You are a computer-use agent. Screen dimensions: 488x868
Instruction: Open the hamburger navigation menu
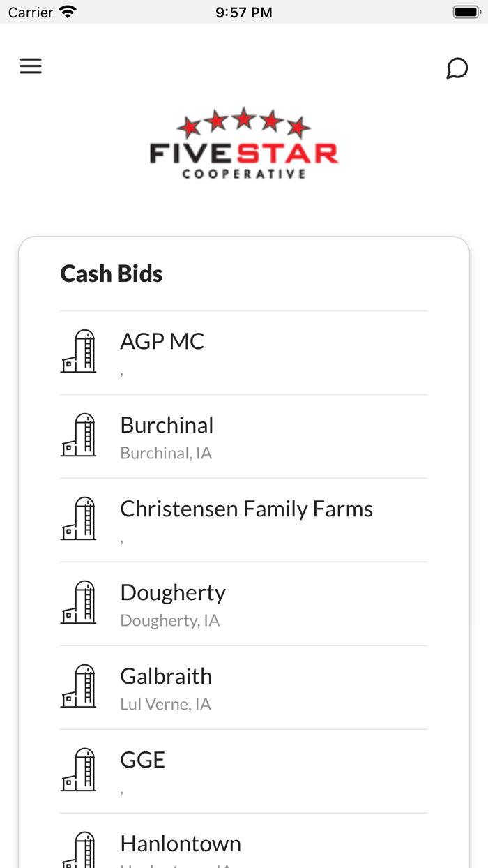tap(31, 66)
